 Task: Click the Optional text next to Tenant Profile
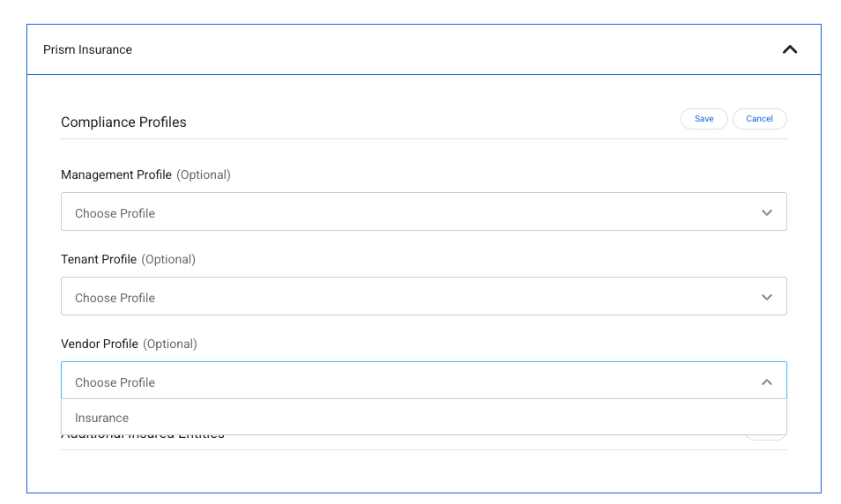168,259
